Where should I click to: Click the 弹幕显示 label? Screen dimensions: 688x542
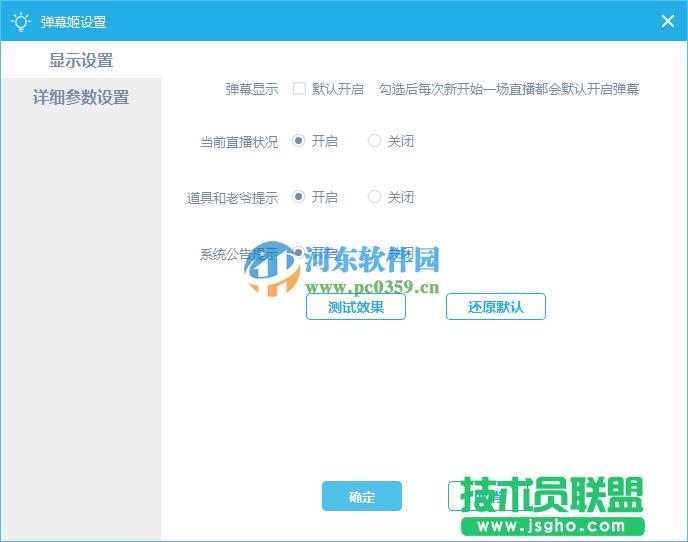[252, 89]
